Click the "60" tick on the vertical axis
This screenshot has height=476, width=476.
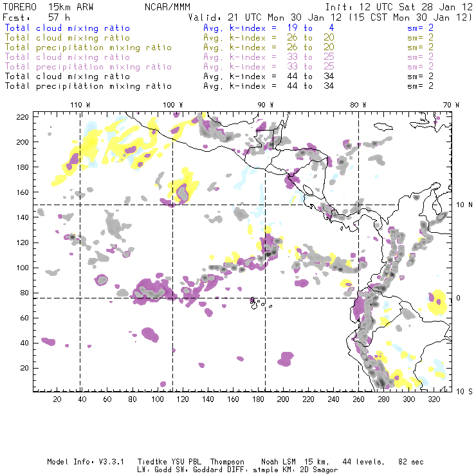coord(24,318)
